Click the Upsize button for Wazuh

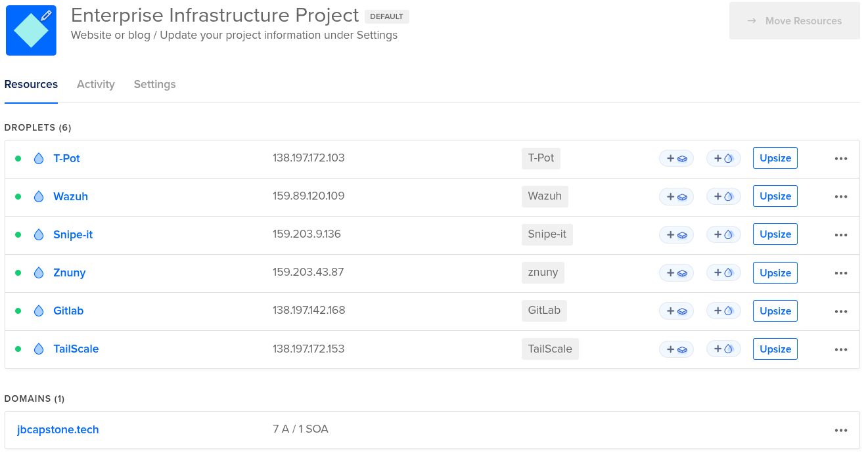(775, 196)
